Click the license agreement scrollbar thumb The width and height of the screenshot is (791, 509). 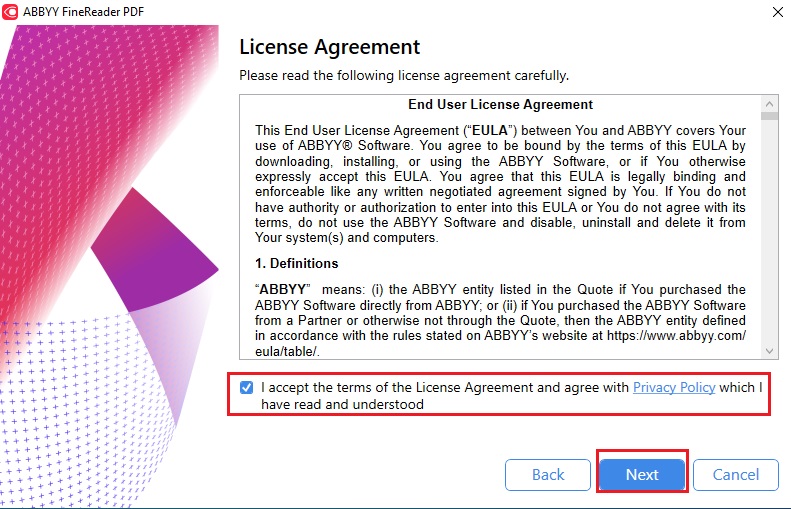click(x=769, y=117)
